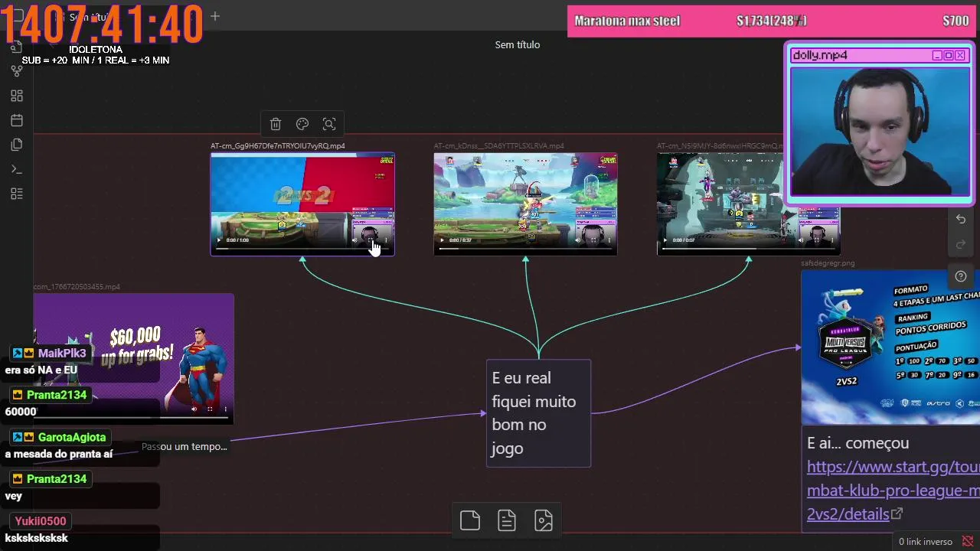Open the templates copy icon in ribbon
The image size is (980, 551).
(17, 145)
